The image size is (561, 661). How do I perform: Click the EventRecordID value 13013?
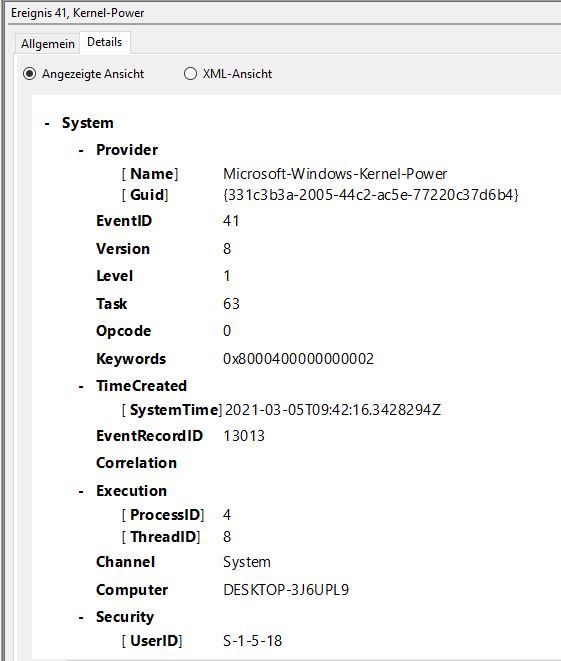[x=244, y=436]
